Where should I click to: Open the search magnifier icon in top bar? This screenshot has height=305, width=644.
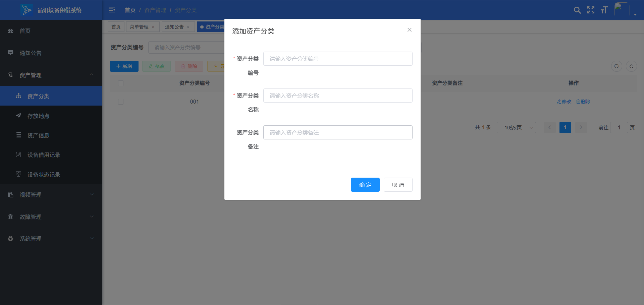[577, 10]
